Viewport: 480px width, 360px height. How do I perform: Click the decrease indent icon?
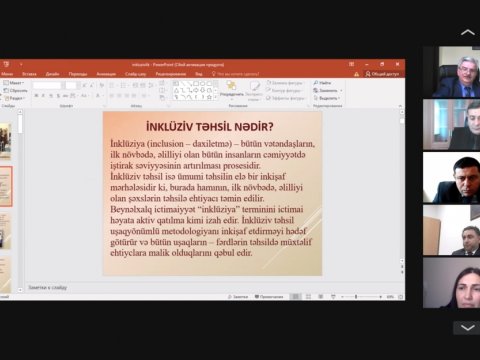(135, 86)
